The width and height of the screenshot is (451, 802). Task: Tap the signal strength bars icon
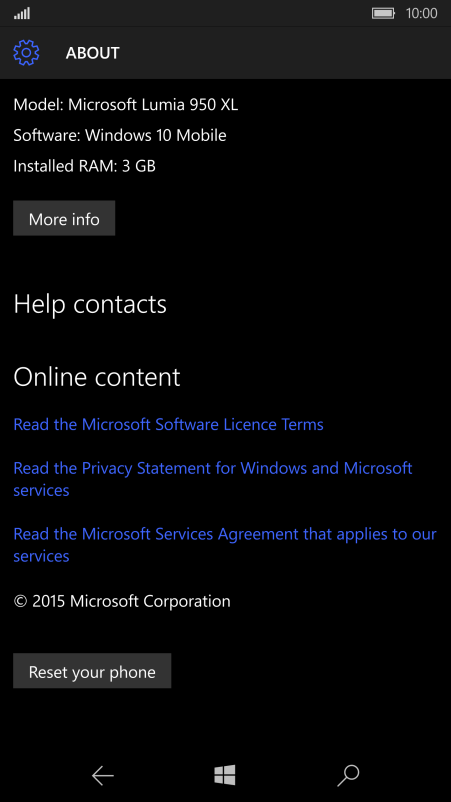pos(22,13)
